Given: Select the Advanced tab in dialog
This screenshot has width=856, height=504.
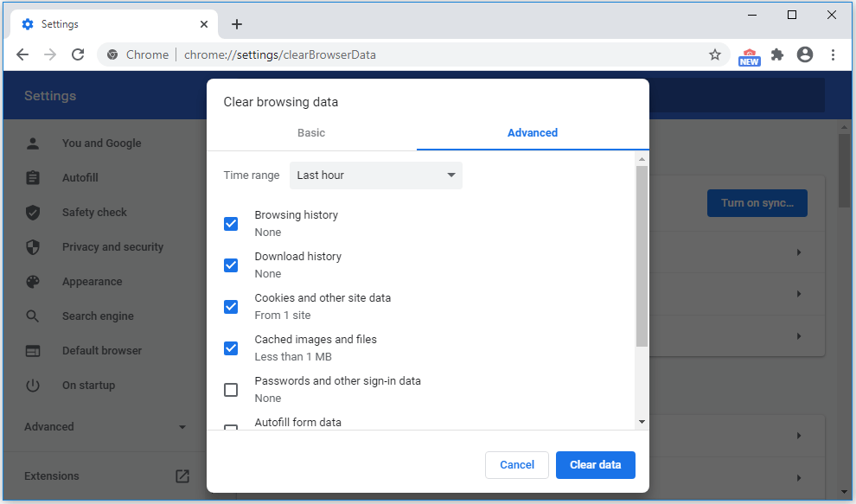Looking at the screenshot, I should click(533, 132).
